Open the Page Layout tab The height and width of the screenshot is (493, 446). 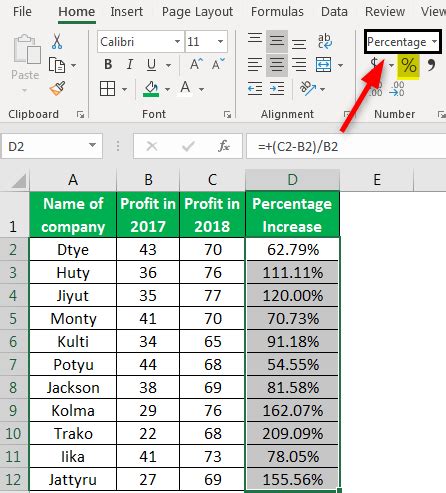(197, 12)
